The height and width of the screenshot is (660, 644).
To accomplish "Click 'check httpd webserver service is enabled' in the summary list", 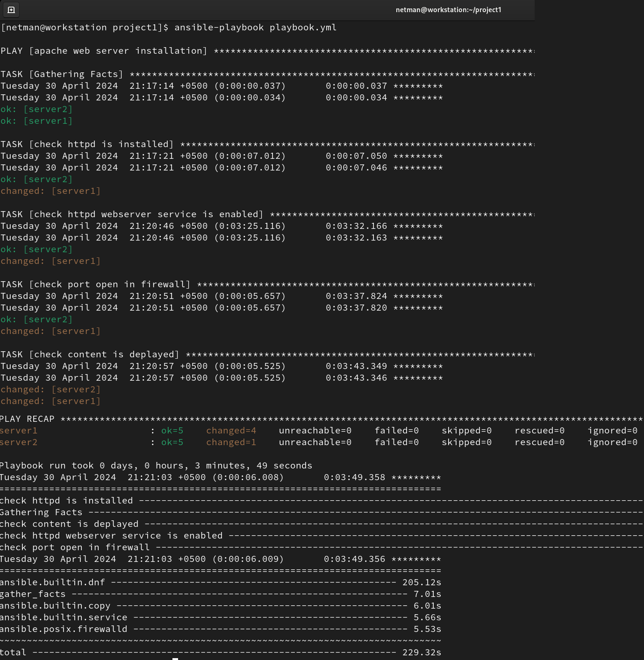I will (x=111, y=536).
